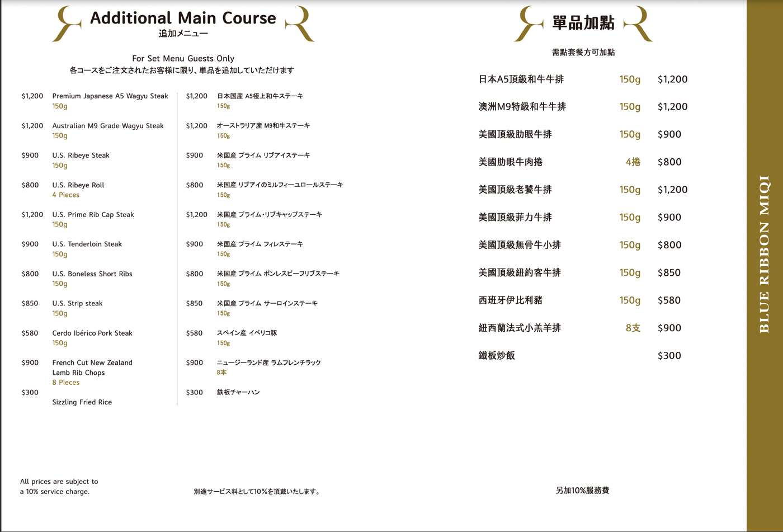
Task: Click '紐西蘭法式小羔羊排' item
Action: (520, 328)
